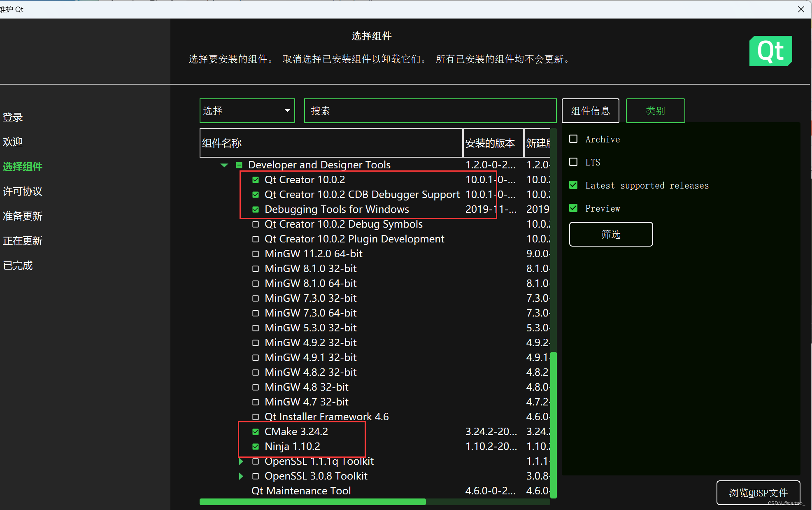Disable Latest supported releases filter
The image size is (812, 510).
pos(573,185)
